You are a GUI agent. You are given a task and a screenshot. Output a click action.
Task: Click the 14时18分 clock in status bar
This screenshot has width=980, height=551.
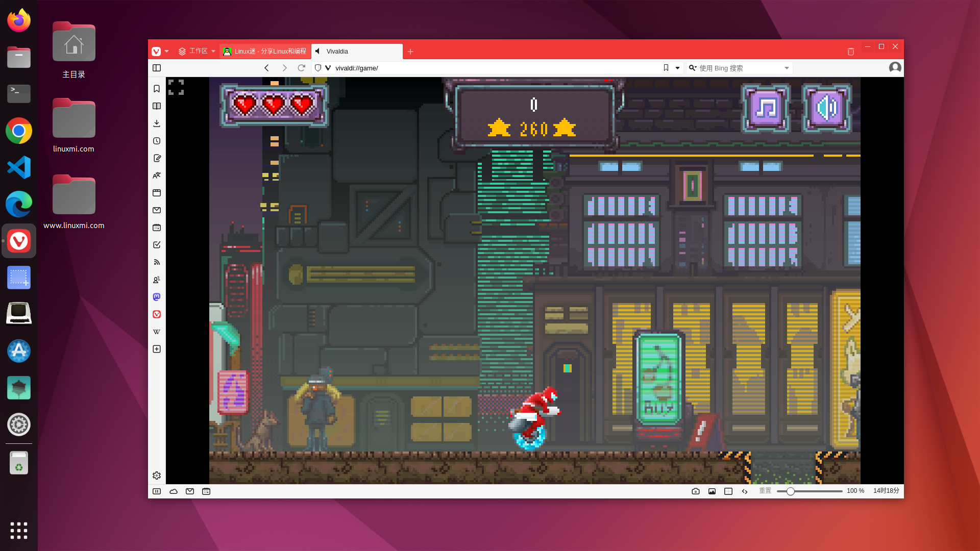[886, 491]
